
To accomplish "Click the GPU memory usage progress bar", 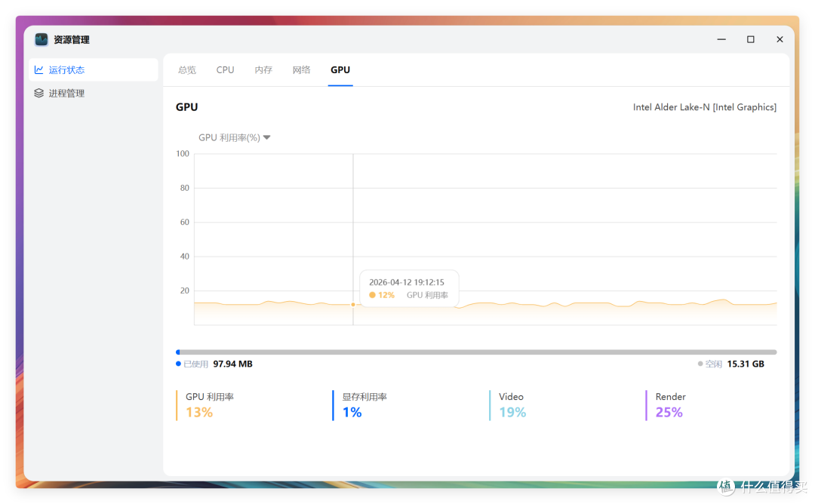I will tap(476, 352).
